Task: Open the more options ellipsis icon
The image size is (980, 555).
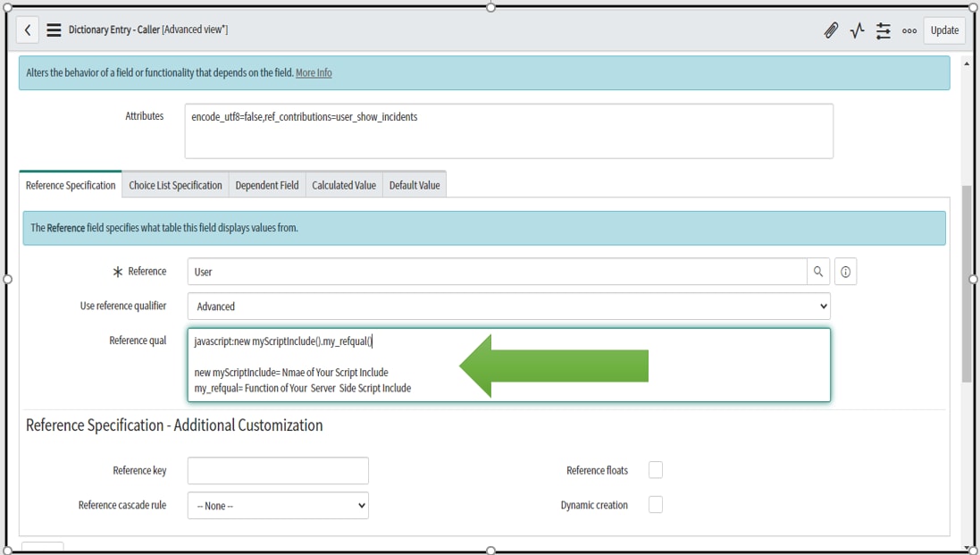Action: pyautogui.click(x=909, y=30)
